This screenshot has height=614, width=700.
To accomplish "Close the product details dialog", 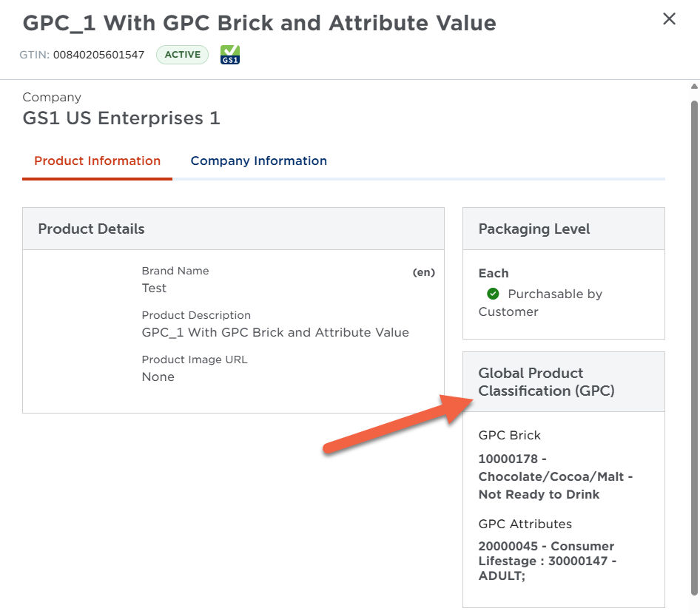I will coord(669,19).
